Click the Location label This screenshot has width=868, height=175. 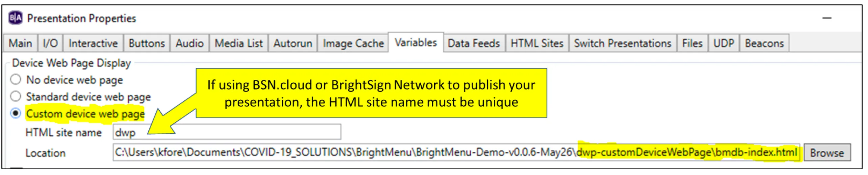pyautogui.click(x=46, y=153)
